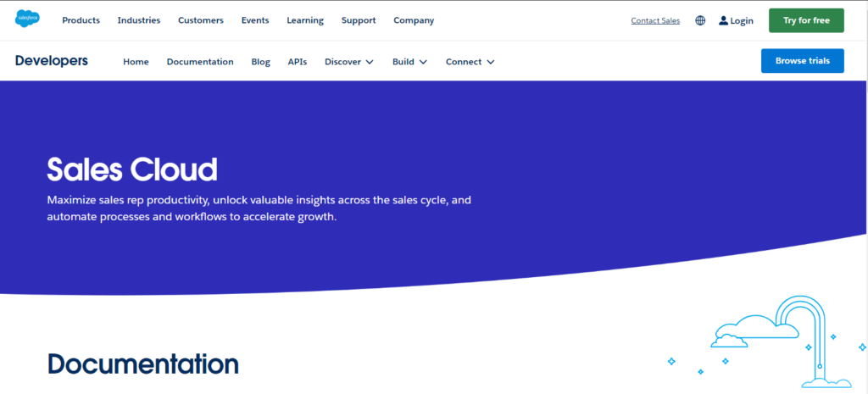Click the Sales Cloud heading
The image size is (868, 394).
pyautogui.click(x=132, y=169)
